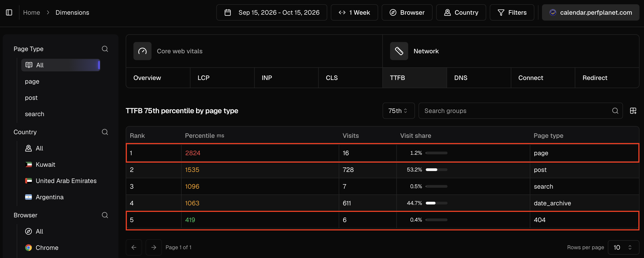This screenshot has height=258, width=644.
Task: Click magnifier icon in Search groups field
Action: click(615, 111)
